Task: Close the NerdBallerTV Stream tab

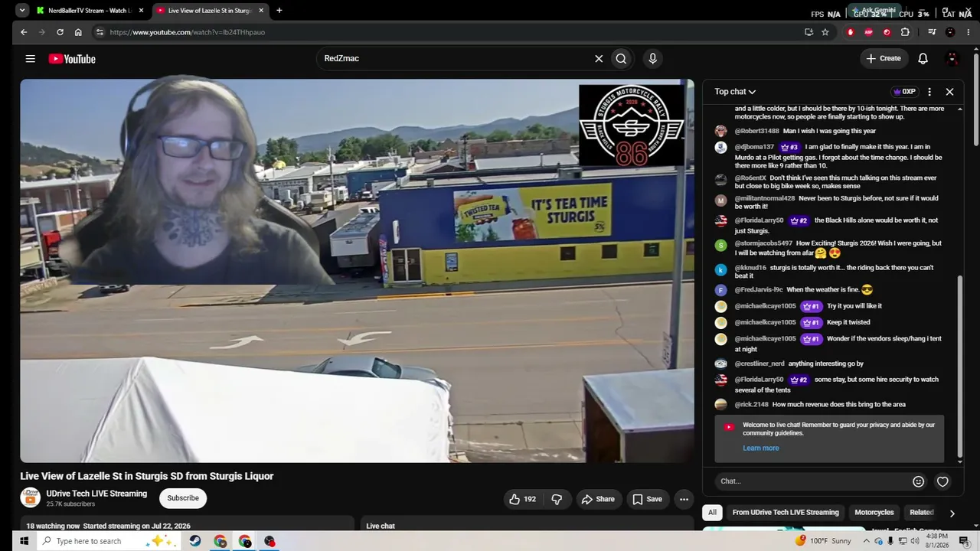Action: 141,11
